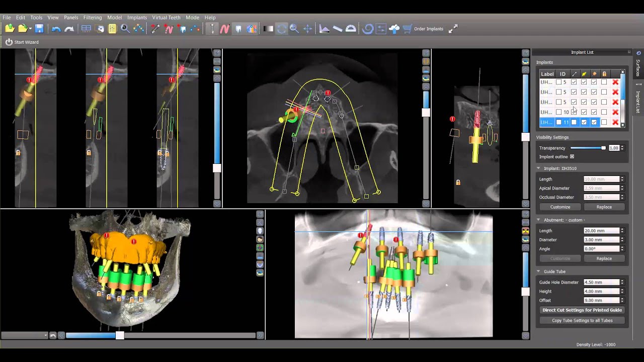
Task: Collapse the Abutment custom section
Action: [x=538, y=220]
